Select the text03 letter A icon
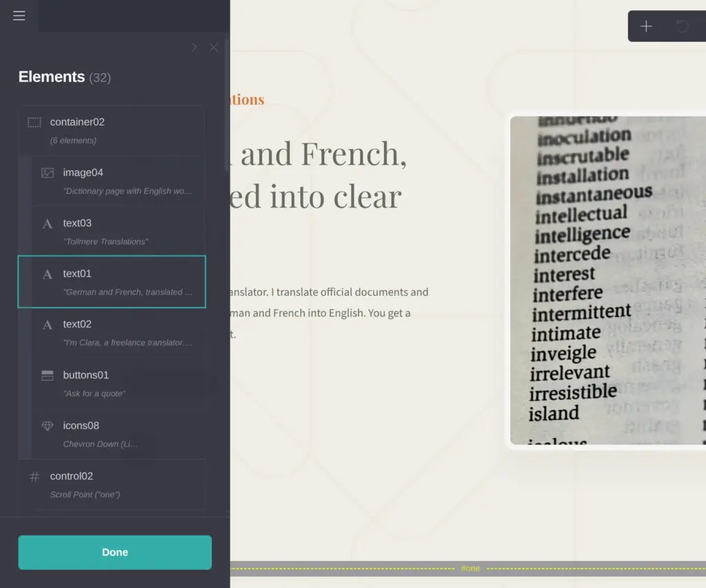Image resolution: width=706 pixels, height=588 pixels. [x=48, y=224]
